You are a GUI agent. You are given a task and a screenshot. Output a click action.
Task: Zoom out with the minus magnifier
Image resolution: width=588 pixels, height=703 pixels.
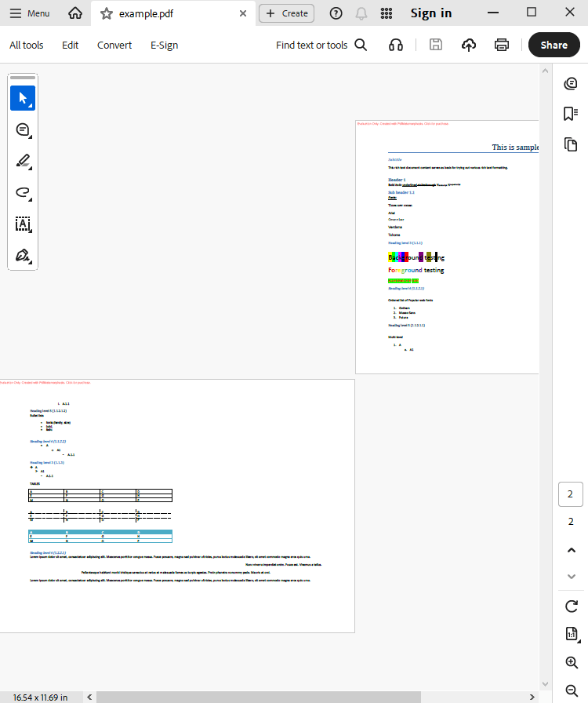click(572, 690)
